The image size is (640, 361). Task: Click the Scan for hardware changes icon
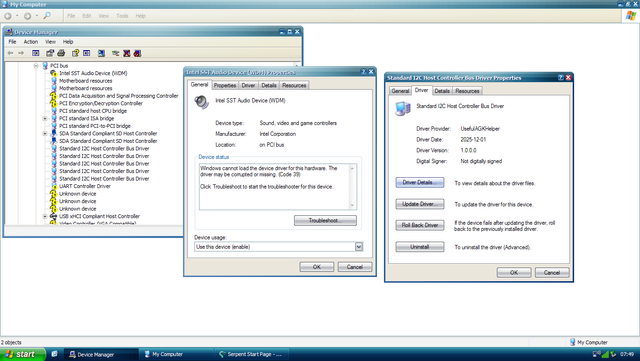pos(101,53)
